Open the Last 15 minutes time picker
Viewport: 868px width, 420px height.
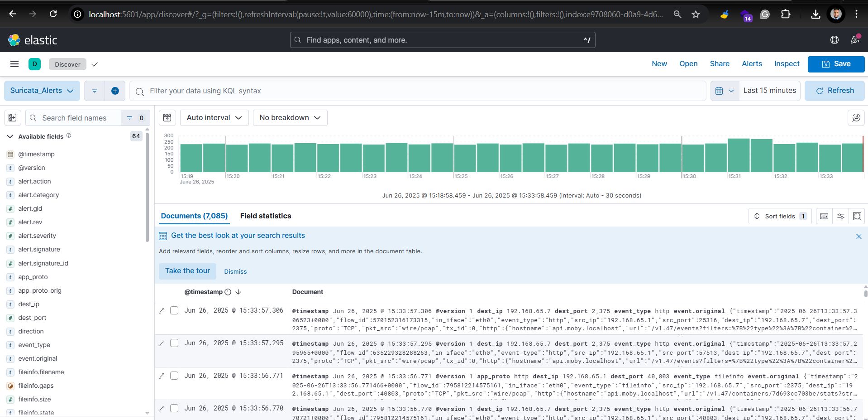(x=769, y=91)
